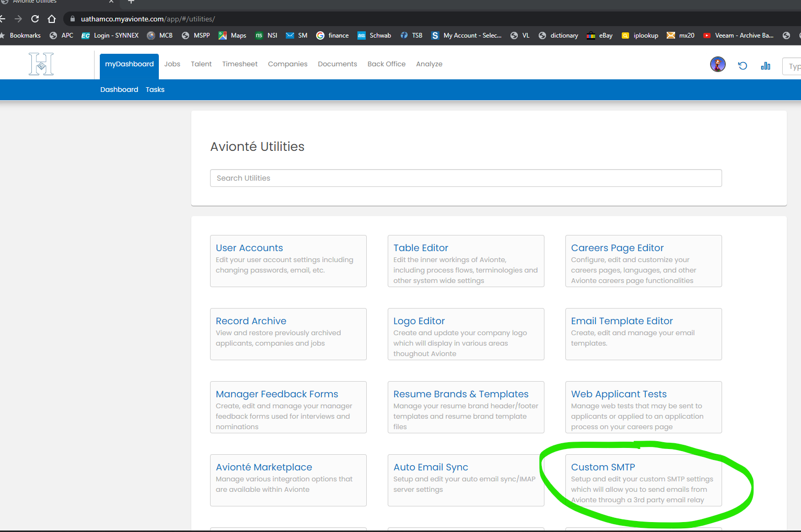Open the eBay bookmark

[600, 36]
